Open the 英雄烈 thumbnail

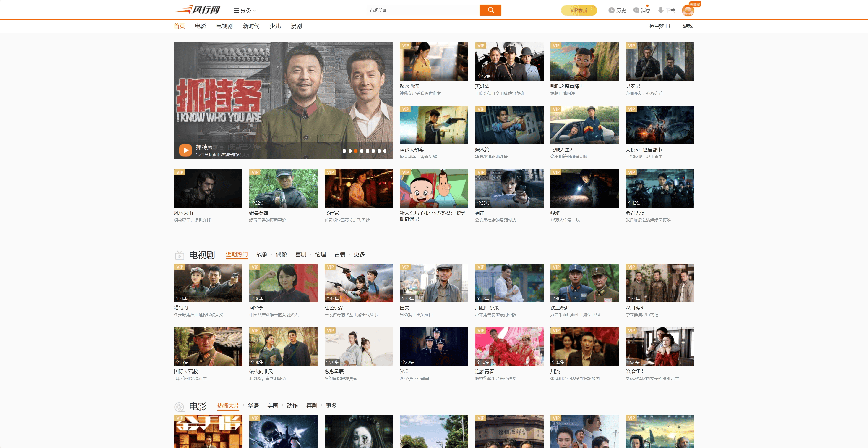pyautogui.click(x=509, y=61)
